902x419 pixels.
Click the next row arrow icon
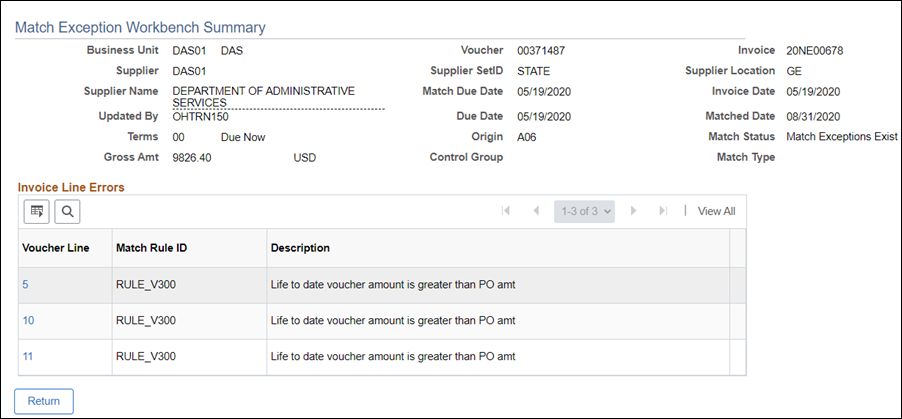click(634, 211)
